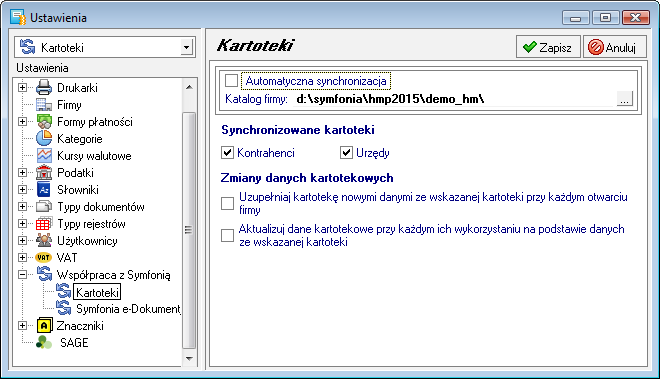
Task: Enable Uzupełniaj kartotekę nowymi danymi checkbox
Action: 227,203
